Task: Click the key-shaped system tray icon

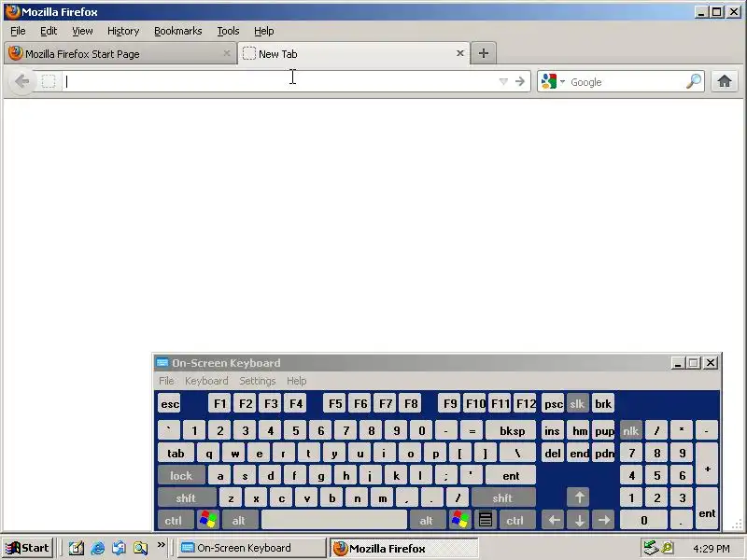Action: coord(668,548)
